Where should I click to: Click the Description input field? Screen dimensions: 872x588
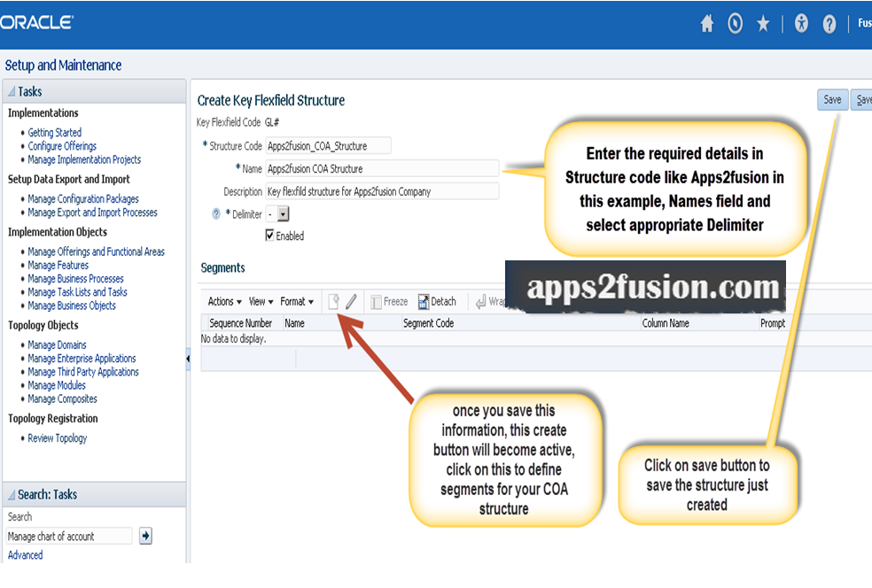pyautogui.click(x=382, y=191)
